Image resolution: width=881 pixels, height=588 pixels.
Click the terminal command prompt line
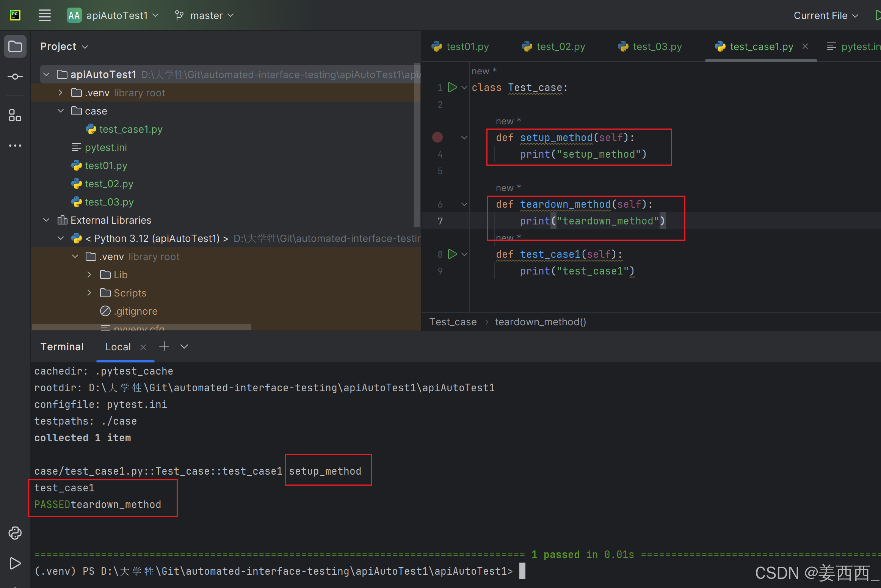[x=274, y=571]
